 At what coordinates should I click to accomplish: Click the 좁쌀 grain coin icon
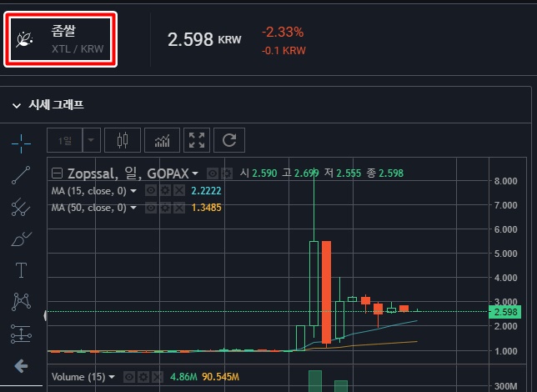pyautogui.click(x=25, y=39)
